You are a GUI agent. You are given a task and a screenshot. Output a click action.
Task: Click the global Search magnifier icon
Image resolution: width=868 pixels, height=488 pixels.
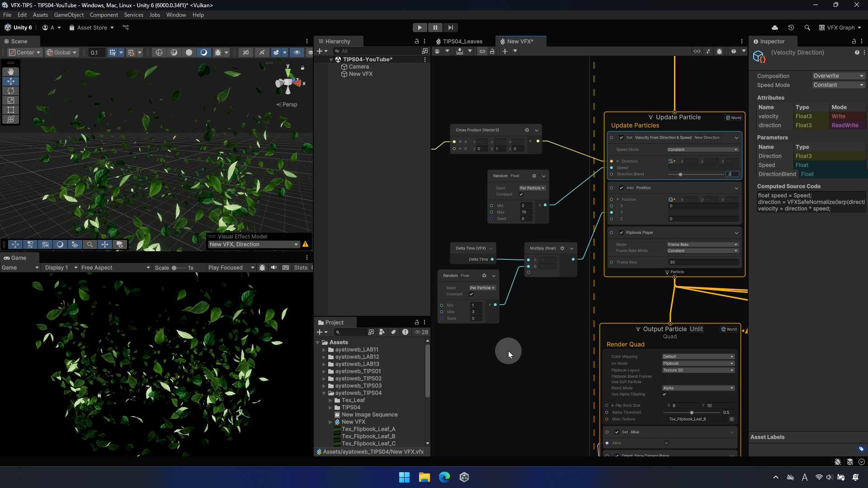click(x=807, y=28)
